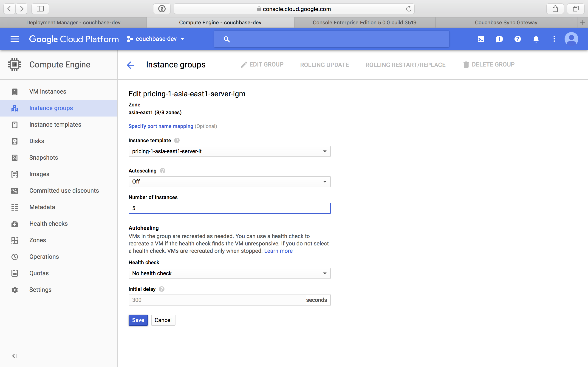The width and height of the screenshot is (588, 367).
Task: Select the Health checks sidebar icon
Action: 14,223
